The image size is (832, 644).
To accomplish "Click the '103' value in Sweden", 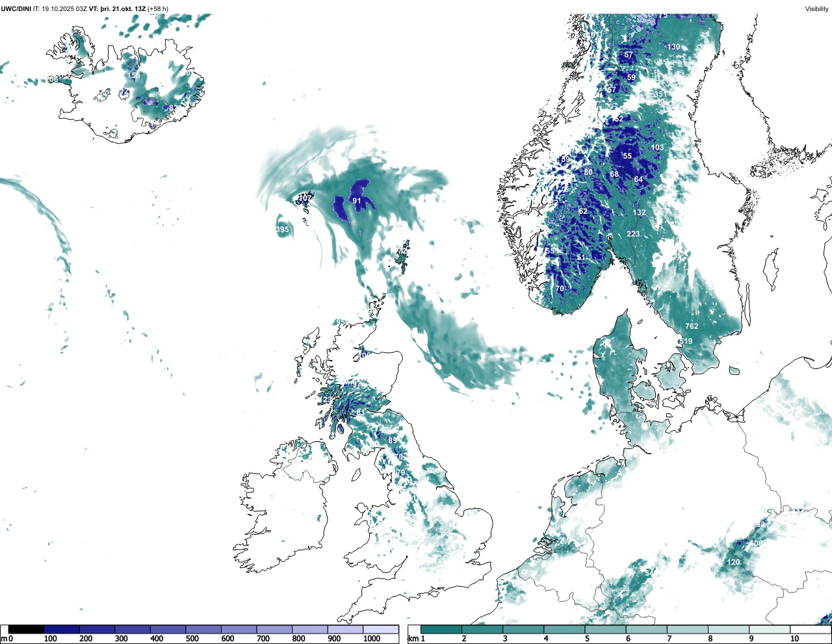I will pos(658,148).
